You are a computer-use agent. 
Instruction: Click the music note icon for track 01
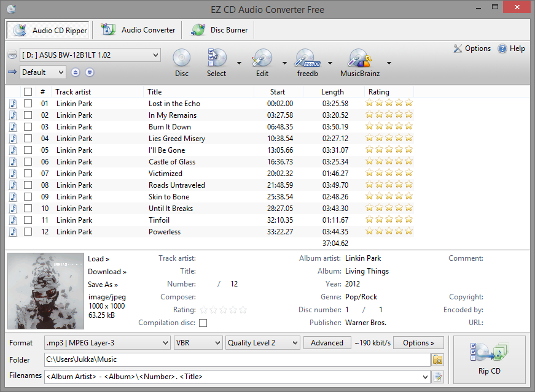pyautogui.click(x=13, y=103)
